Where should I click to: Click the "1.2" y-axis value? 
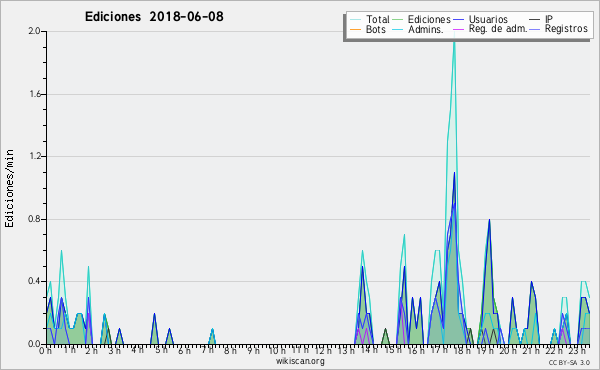click(35, 156)
